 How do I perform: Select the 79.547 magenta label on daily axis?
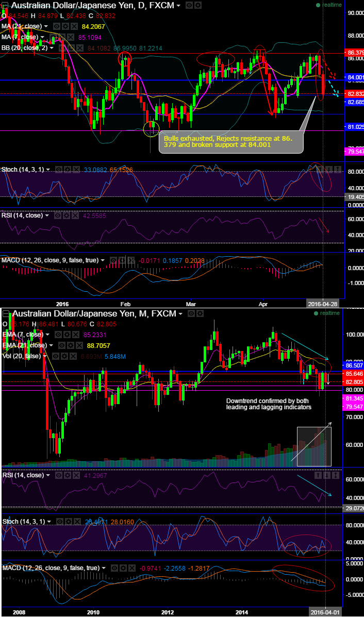(354, 152)
